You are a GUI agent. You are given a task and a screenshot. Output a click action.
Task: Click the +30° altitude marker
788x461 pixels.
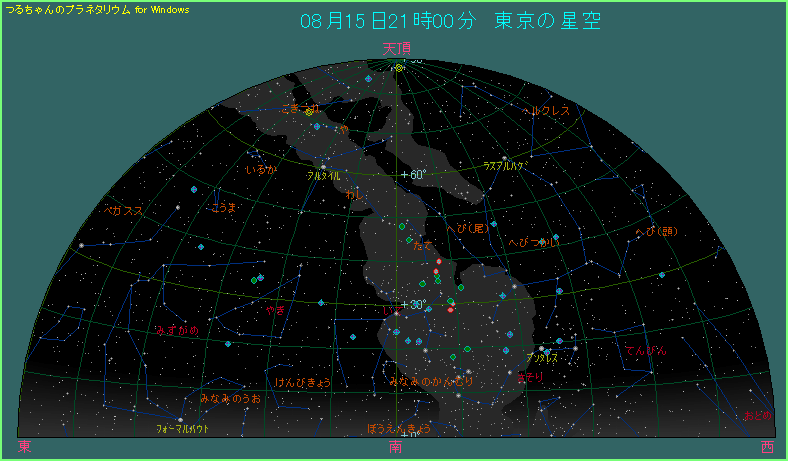pyautogui.click(x=412, y=304)
